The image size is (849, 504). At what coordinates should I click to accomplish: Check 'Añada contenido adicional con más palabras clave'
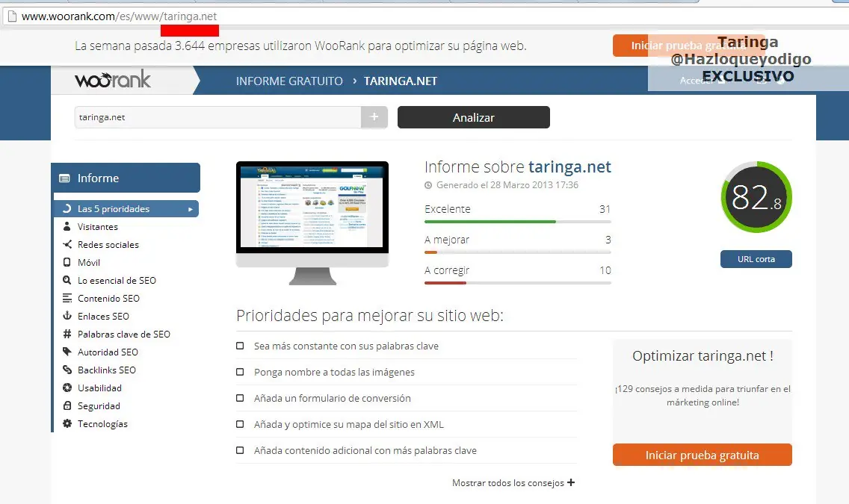click(x=240, y=450)
